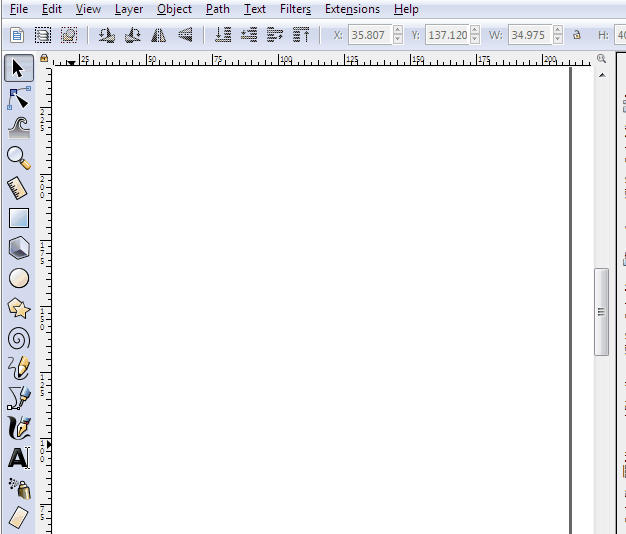Pick the Tweak tool
Image resolution: width=626 pixels, height=534 pixels.
pos(18,127)
